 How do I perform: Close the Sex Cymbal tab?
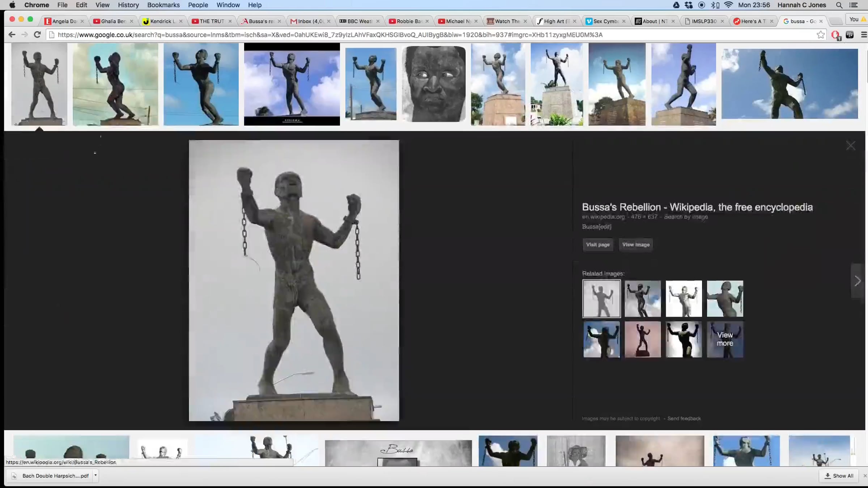point(624,21)
